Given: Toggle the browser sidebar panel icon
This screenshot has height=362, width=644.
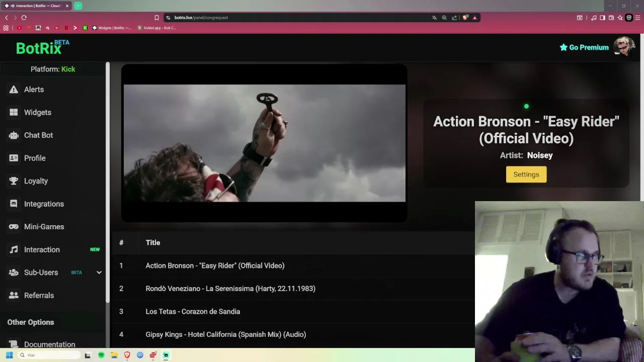Looking at the screenshot, I should (602, 18).
